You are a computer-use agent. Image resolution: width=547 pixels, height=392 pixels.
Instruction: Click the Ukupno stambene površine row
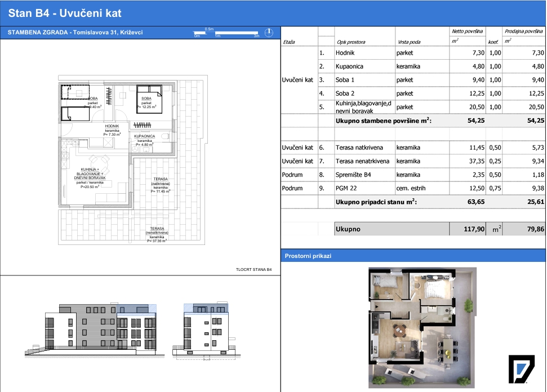413,121
